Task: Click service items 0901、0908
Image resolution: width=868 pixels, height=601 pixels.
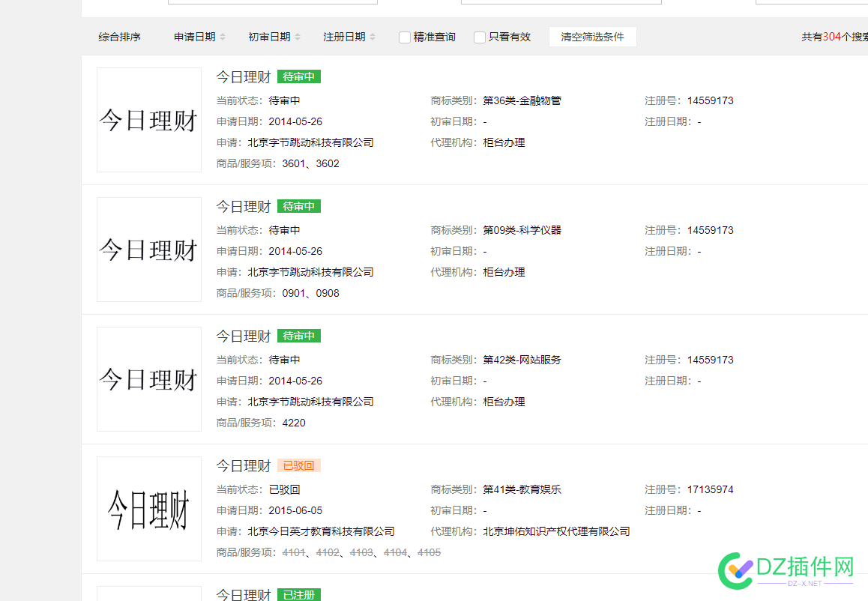Action: [x=310, y=293]
